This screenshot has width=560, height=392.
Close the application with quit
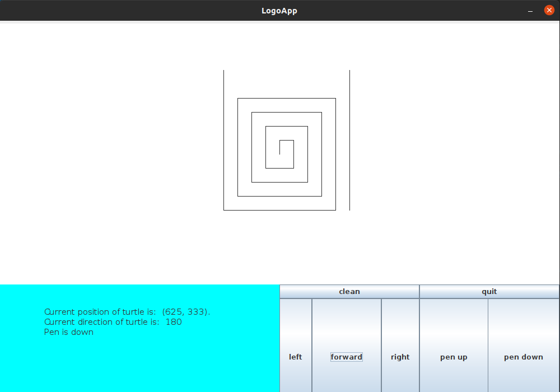click(x=489, y=291)
